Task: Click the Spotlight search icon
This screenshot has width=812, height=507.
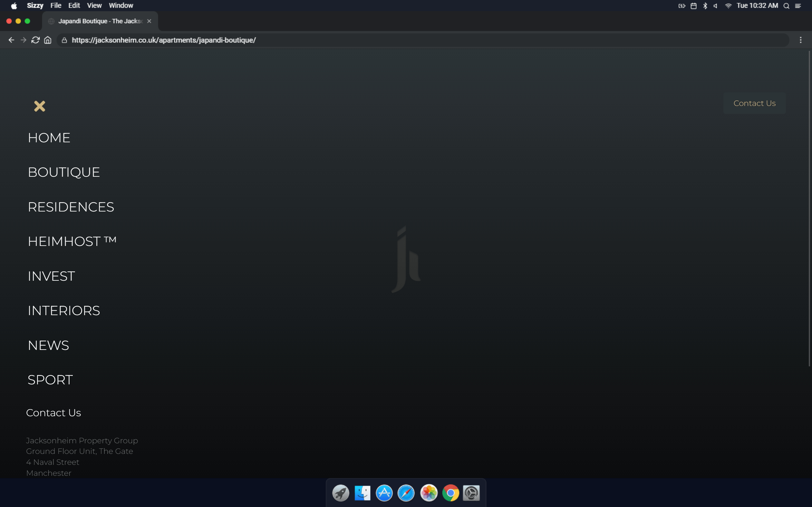Action: pyautogui.click(x=786, y=6)
